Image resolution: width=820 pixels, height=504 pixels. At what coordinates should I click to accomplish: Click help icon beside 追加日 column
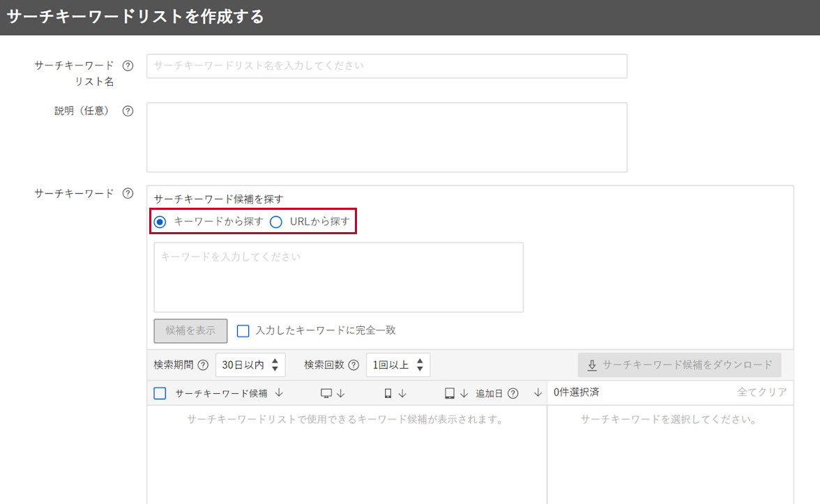click(513, 393)
